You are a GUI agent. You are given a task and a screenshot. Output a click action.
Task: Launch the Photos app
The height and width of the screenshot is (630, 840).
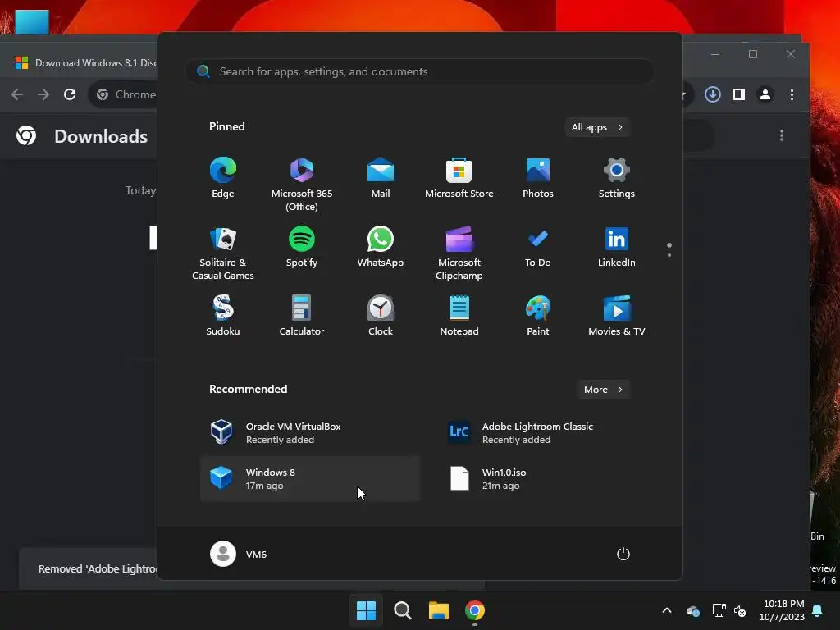tap(538, 178)
